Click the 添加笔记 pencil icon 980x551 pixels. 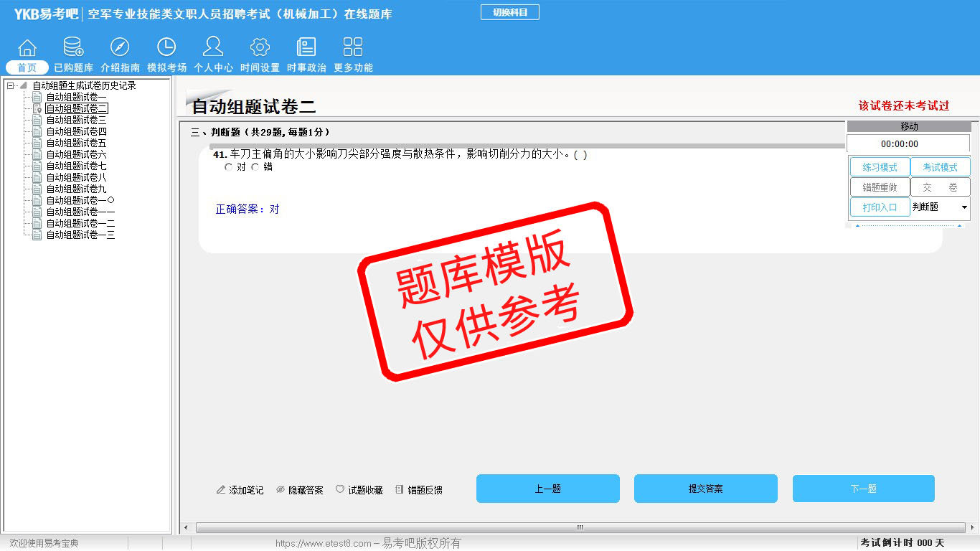(x=221, y=490)
